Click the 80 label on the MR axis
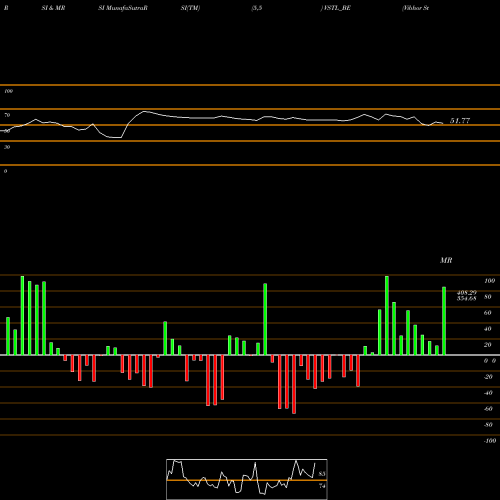This screenshot has width=500, height=500. 488,297
